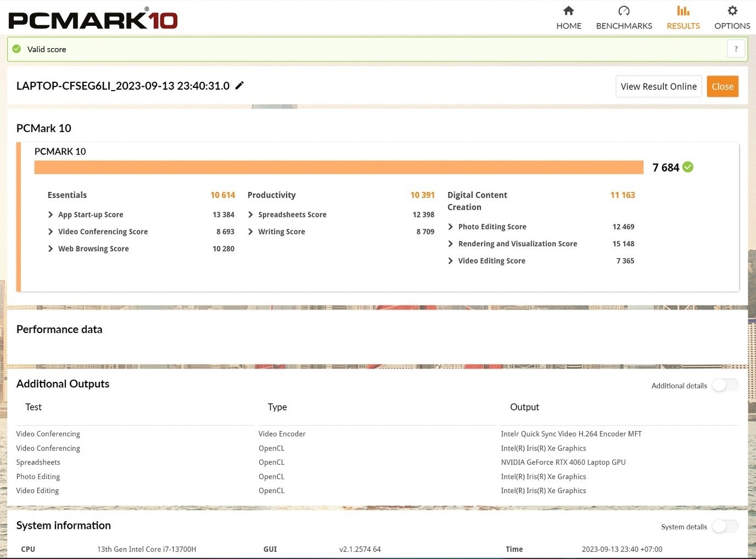Edit the result name with pencil icon
The height and width of the screenshot is (559, 756).
click(239, 86)
